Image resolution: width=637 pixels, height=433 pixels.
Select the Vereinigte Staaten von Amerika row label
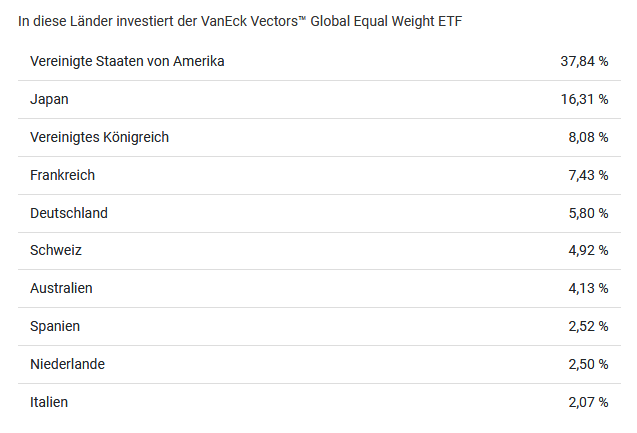click(127, 61)
